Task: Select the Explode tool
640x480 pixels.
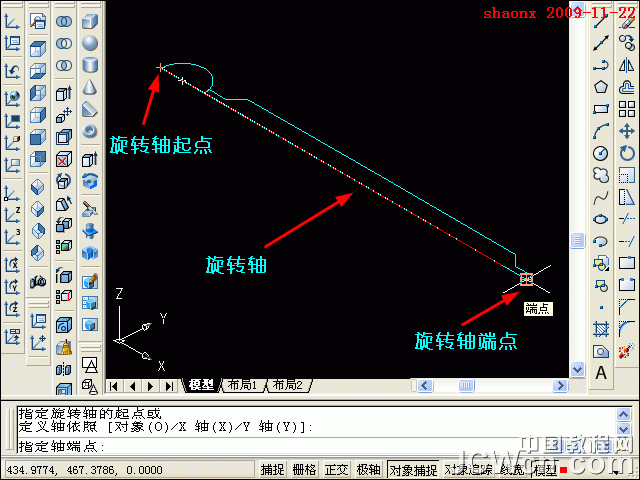Action: point(627,351)
